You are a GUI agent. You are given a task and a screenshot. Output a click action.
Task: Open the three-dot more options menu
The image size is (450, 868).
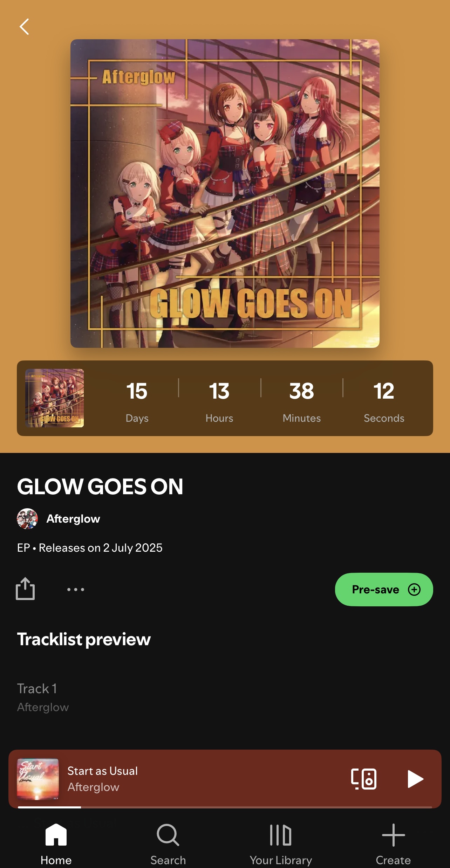tap(76, 590)
